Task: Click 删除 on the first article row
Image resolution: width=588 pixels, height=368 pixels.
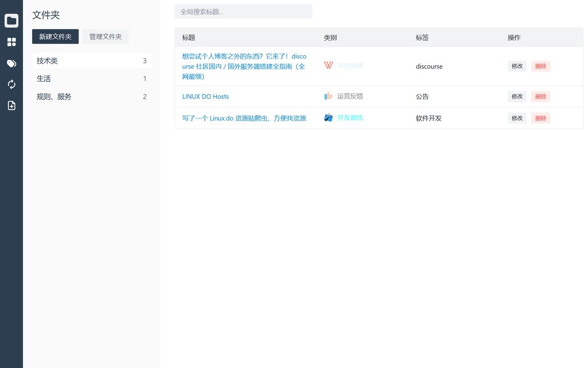Action: [541, 66]
